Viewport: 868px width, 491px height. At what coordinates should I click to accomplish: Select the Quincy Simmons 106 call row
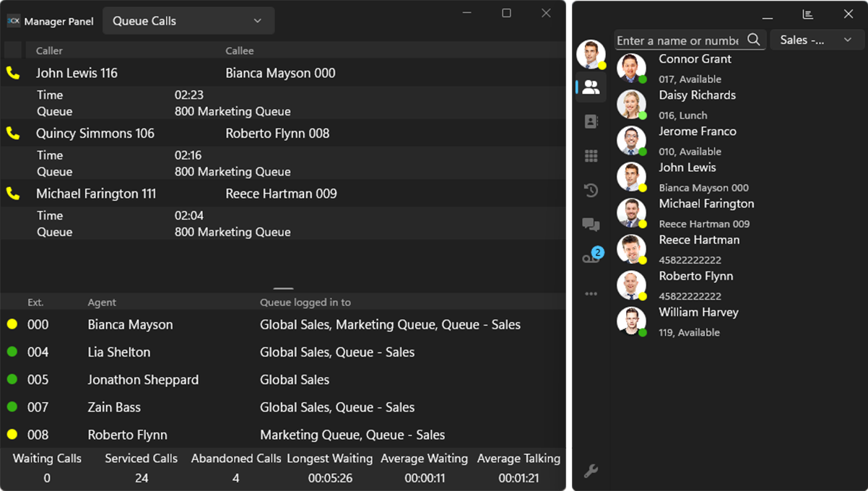click(95, 134)
